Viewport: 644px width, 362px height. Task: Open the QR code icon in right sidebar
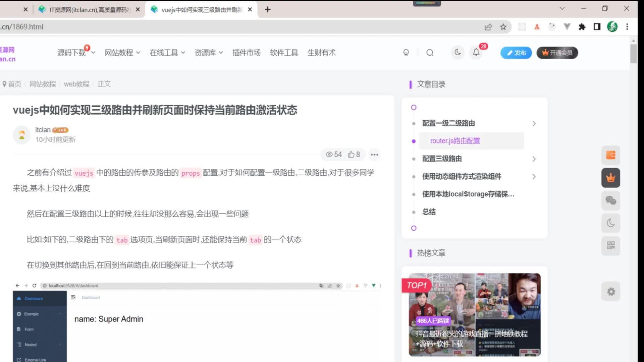(610, 246)
